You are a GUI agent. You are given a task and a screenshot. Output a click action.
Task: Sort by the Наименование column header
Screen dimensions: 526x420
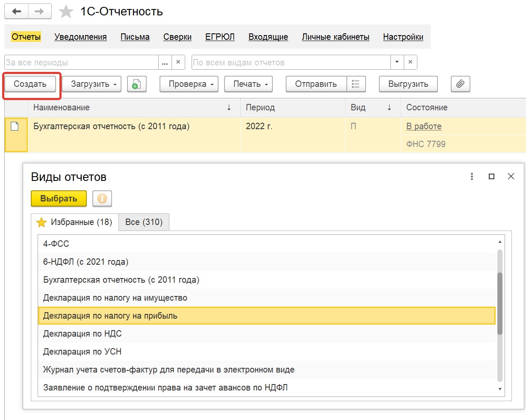[134, 107]
